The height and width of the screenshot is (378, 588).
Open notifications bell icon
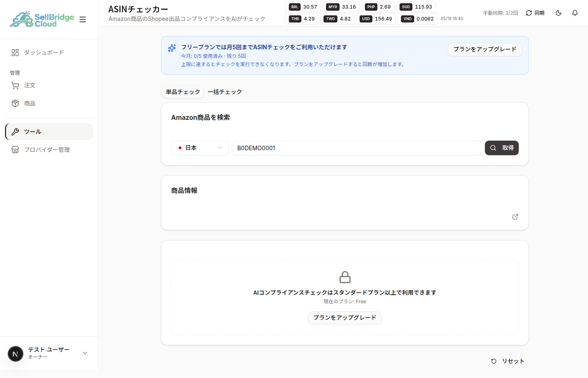tap(575, 13)
